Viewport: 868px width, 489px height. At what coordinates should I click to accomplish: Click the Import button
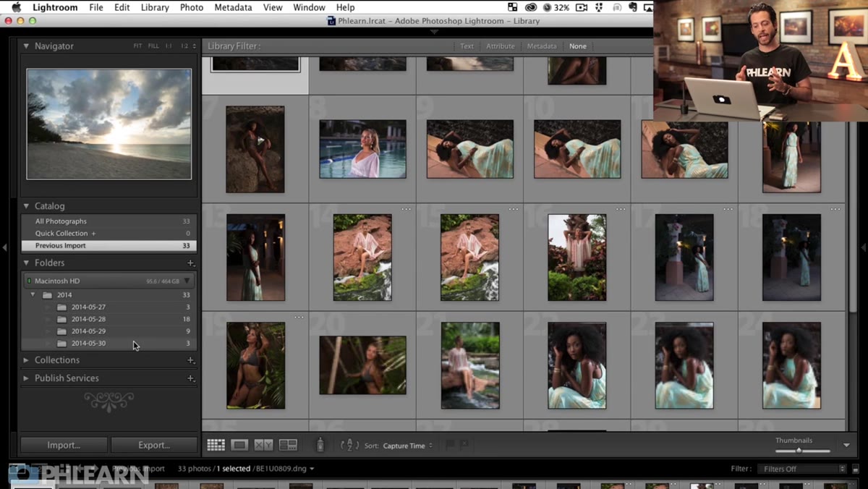[64, 445]
